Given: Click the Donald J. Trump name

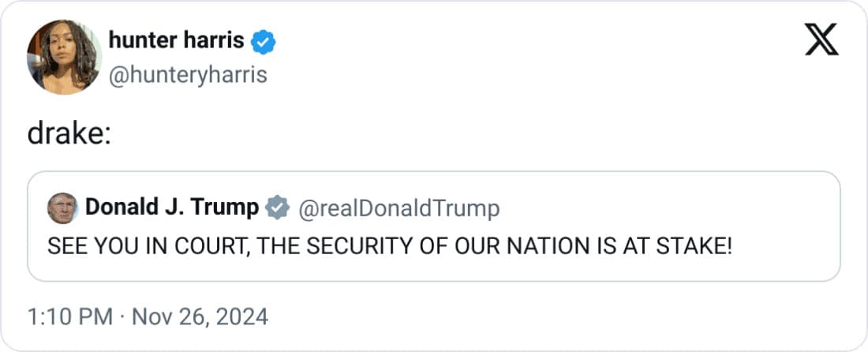Looking at the screenshot, I should point(171,208).
